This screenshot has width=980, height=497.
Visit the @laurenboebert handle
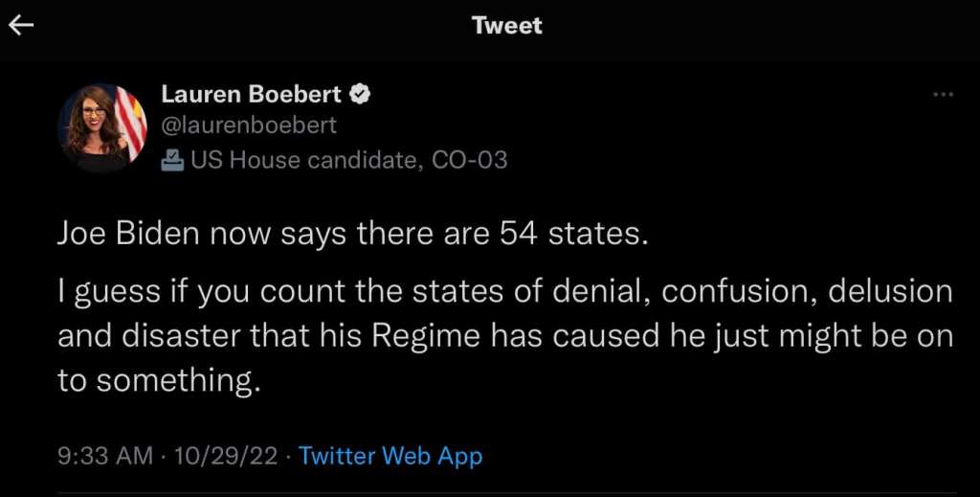(x=249, y=125)
